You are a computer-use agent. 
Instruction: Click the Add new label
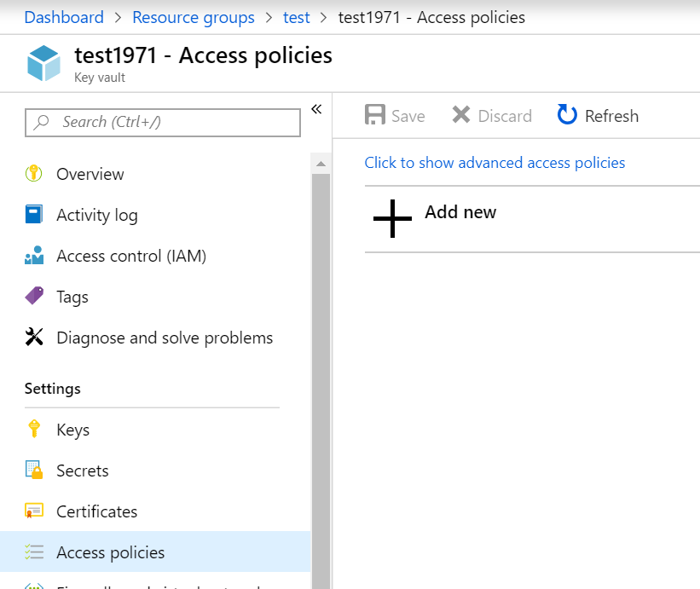click(x=460, y=212)
